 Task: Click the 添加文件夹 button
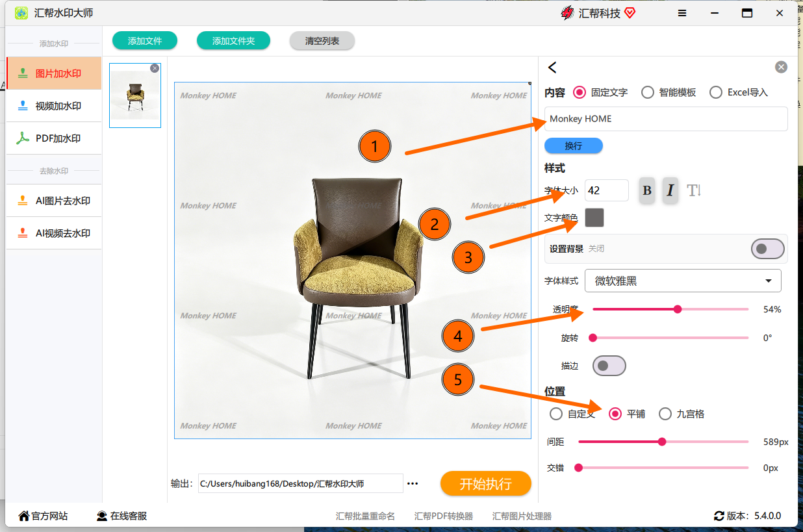click(234, 41)
